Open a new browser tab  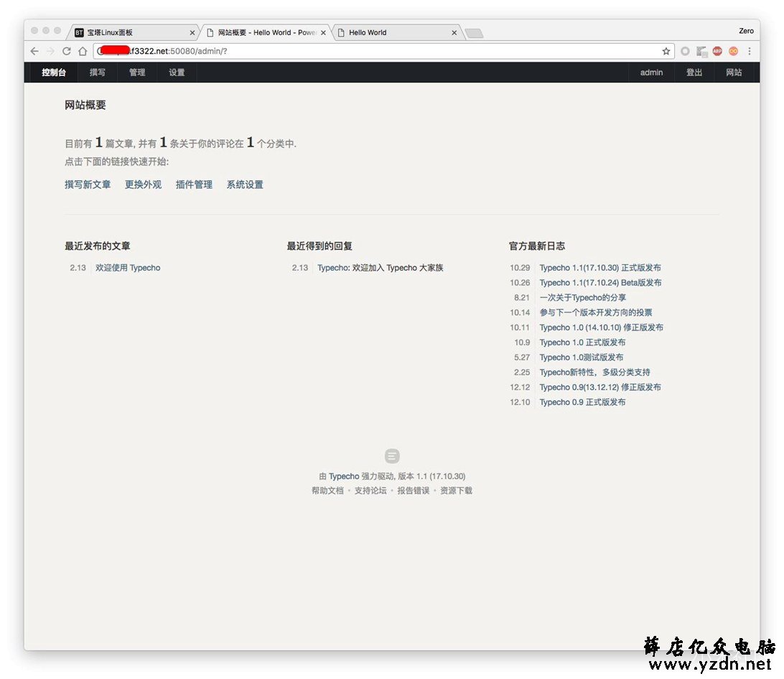[474, 33]
